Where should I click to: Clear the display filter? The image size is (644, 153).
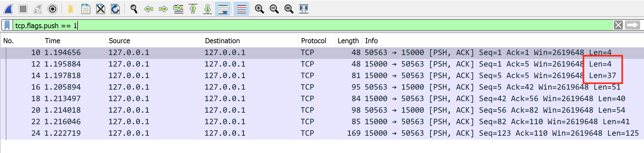(618, 25)
